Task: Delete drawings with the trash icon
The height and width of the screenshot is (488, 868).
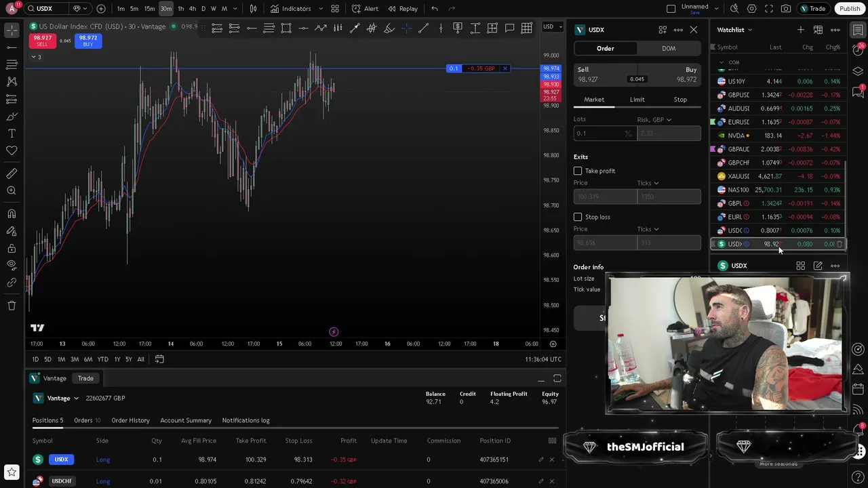Action: pos(12,306)
